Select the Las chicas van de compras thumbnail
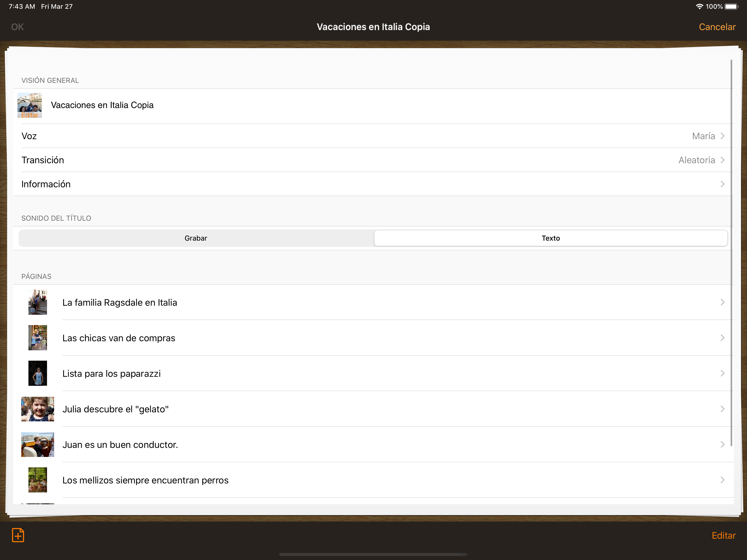Screen dimensions: 747x560 tap(37, 338)
